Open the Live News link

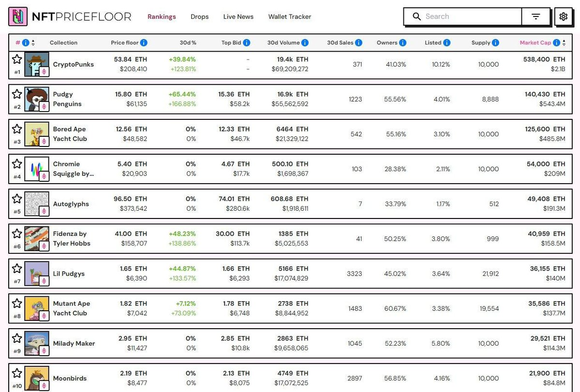[x=238, y=16]
